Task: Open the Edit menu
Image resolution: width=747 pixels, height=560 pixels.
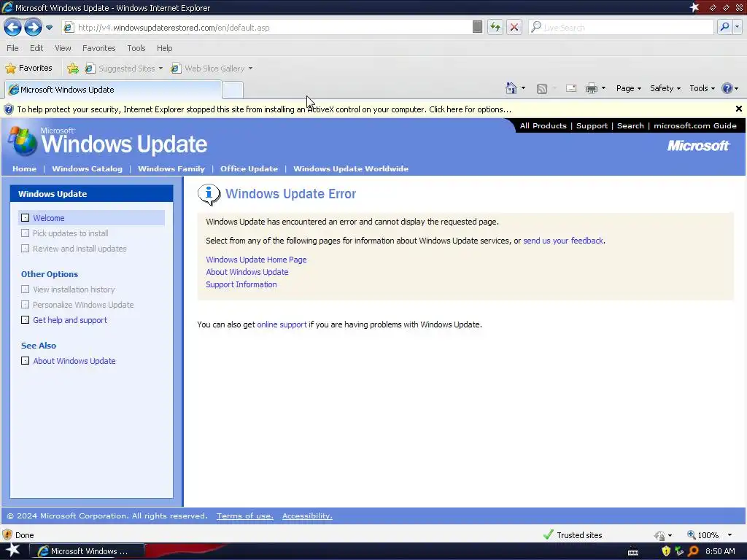Action: [x=36, y=48]
